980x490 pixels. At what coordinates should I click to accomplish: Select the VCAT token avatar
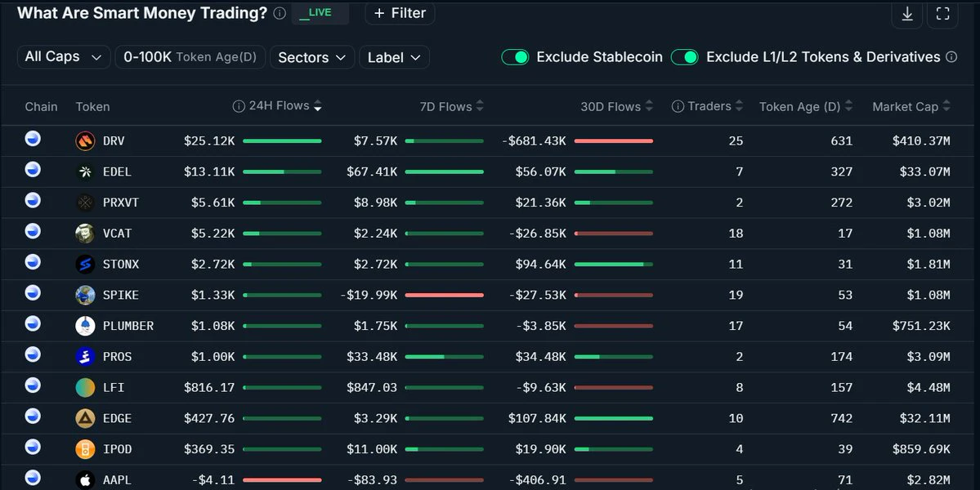click(85, 234)
